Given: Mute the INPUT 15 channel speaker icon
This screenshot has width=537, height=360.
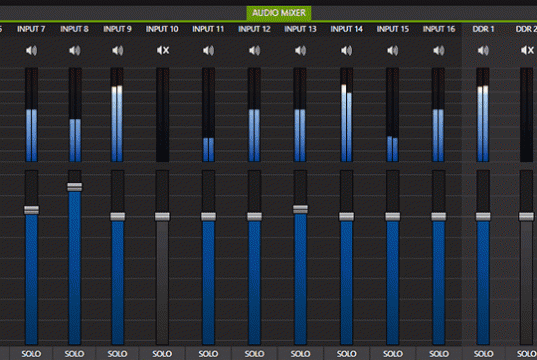Looking at the screenshot, I should pyautogui.click(x=393, y=51).
